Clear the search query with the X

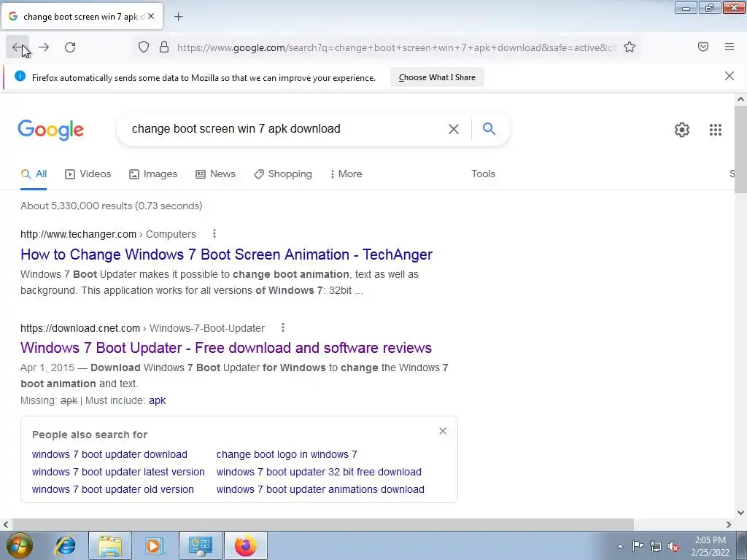coord(454,129)
